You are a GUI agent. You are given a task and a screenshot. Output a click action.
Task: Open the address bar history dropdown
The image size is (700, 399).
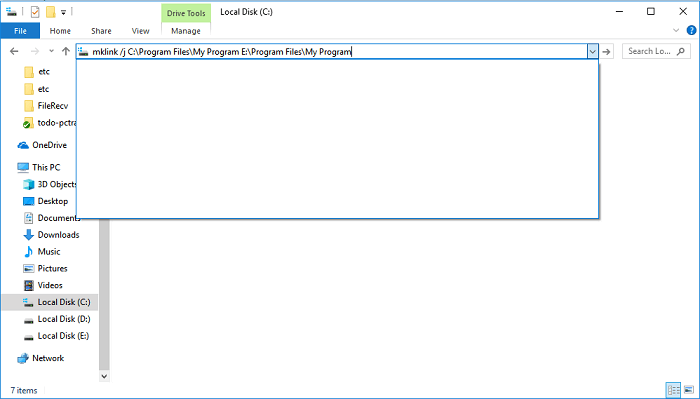coord(592,52)
